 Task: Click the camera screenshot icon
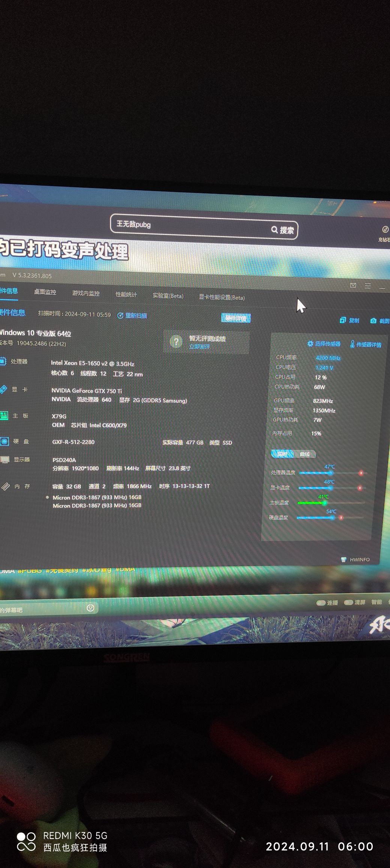point(373,321)
